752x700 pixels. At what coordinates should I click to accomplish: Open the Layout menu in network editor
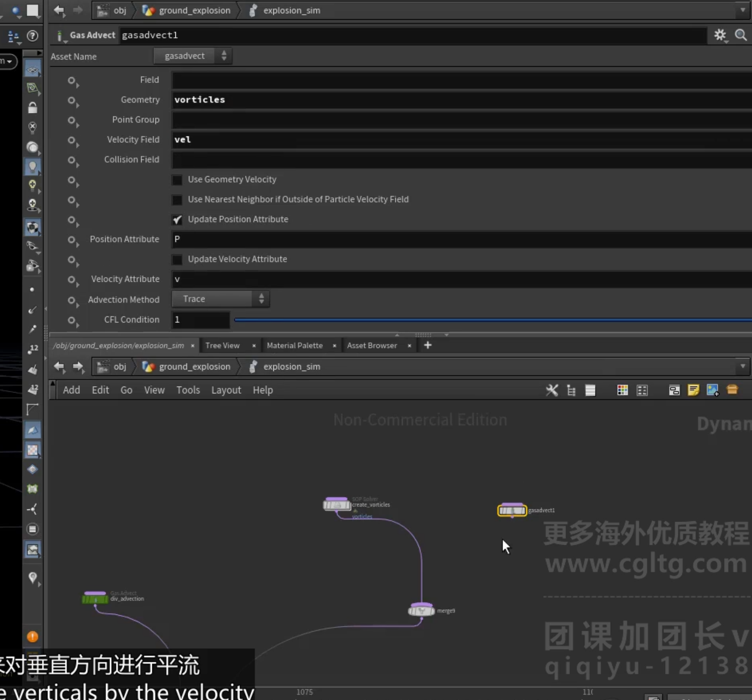tap(226, 390)
